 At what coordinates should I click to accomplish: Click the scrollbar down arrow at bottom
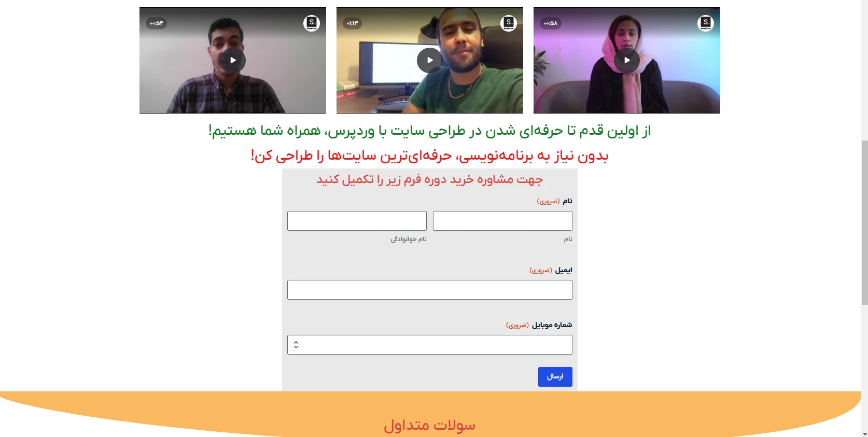[864, 433]
